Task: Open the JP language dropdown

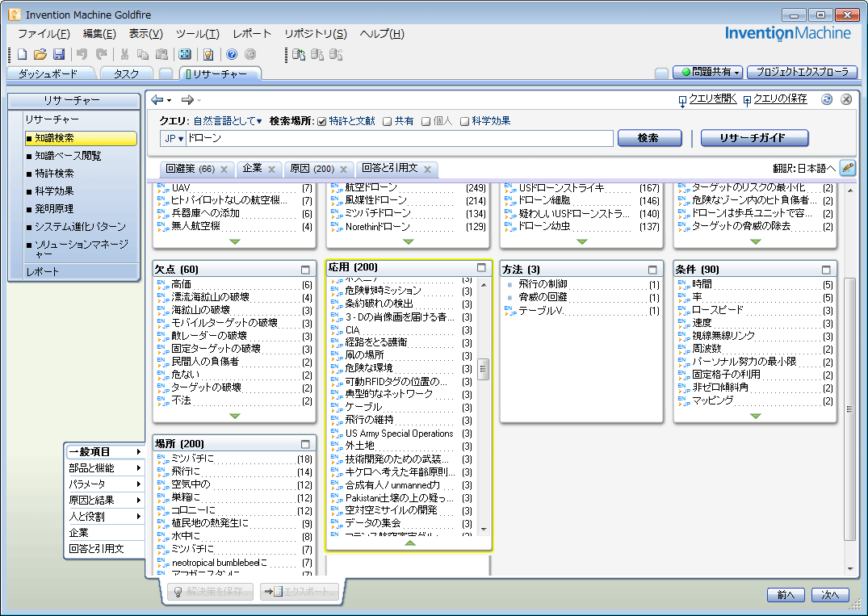Action: 174,138
